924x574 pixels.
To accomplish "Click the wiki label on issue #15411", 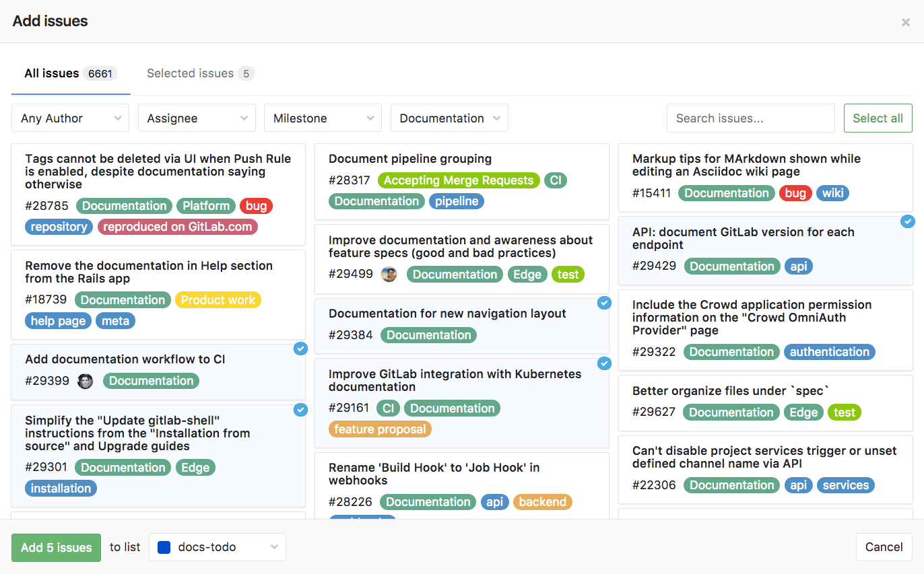I will tap(832, 193).
